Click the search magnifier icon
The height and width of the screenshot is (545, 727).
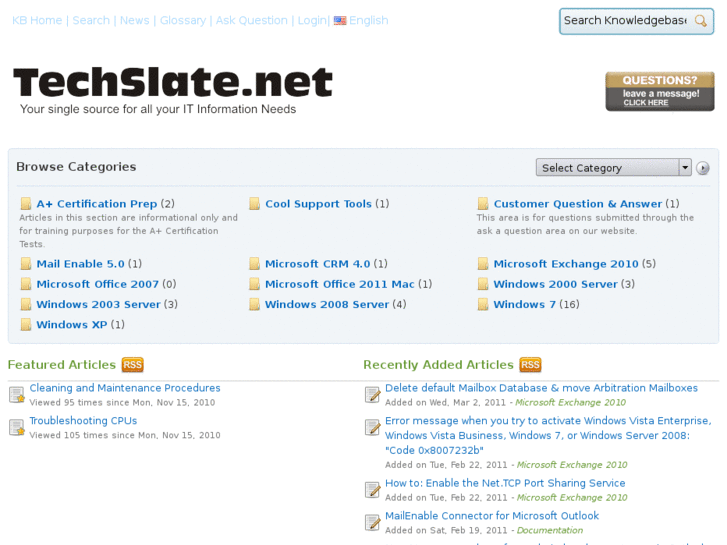click(701, 21)
